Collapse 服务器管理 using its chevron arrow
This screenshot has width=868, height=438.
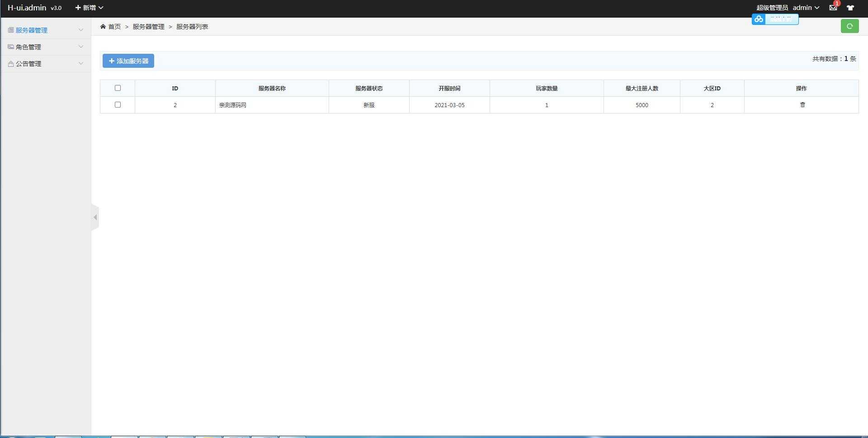pyautogui.click(x=81, y=30)
